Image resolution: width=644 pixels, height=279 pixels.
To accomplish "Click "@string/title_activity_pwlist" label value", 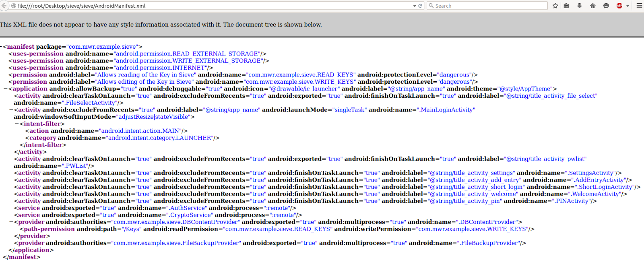I will 545,159.
